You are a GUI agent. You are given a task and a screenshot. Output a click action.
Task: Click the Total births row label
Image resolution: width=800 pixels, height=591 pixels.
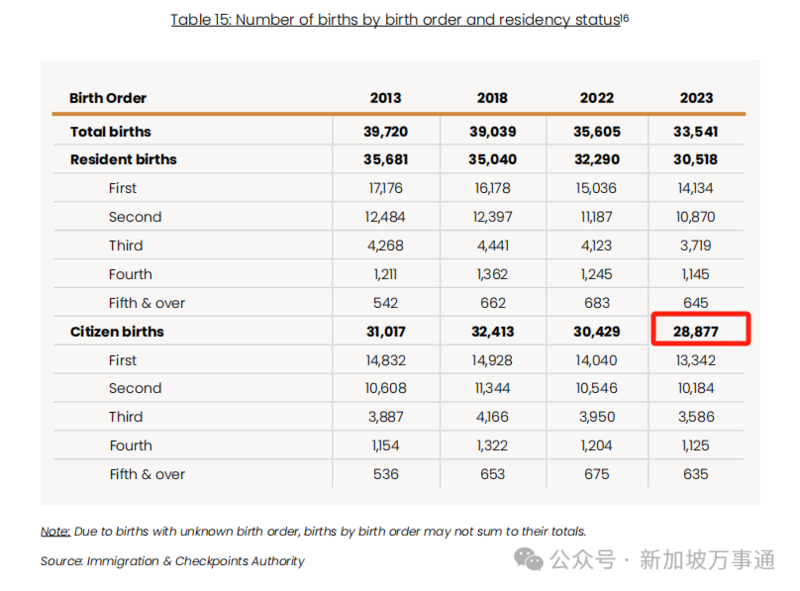click(x=111, y=132)
